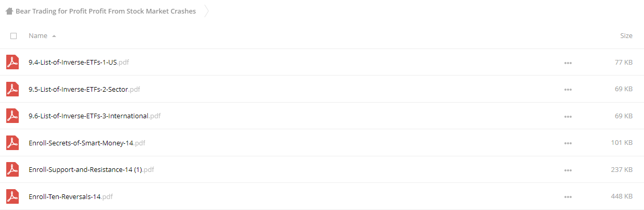The height and width of the screenshot is (210, 644).
Task: Open the Bear Trading for Profit breadcrumb link
Action: (x=106, y=11)
